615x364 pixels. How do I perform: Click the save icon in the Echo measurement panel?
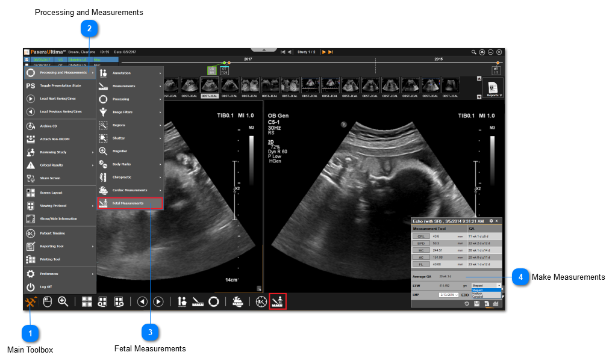tap(476, 303)
